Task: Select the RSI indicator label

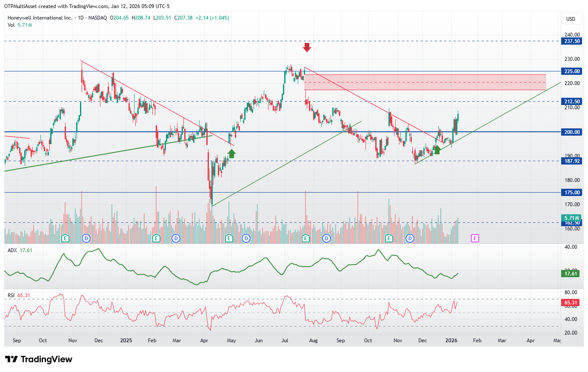Action: tap(11, 295)
